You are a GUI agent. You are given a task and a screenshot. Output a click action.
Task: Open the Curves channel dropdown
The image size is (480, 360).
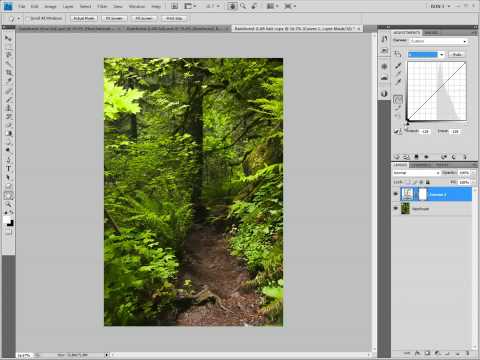tap(426, 54)
